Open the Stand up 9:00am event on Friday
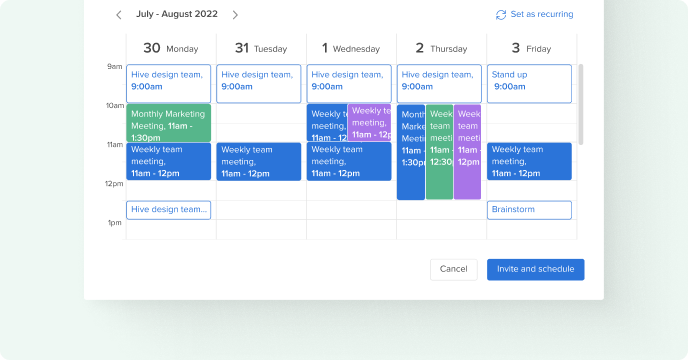Screen dimensions: 688x360 coord(529,84)
